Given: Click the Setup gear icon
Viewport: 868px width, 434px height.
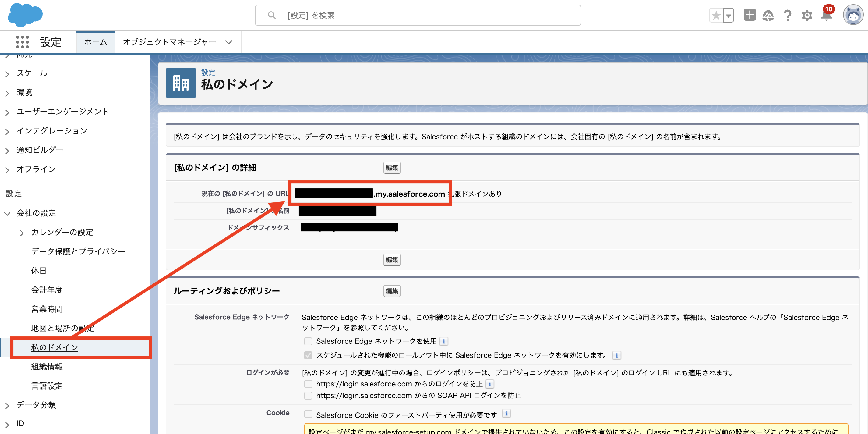Looking at the screenshot, I should pos(807,15).
